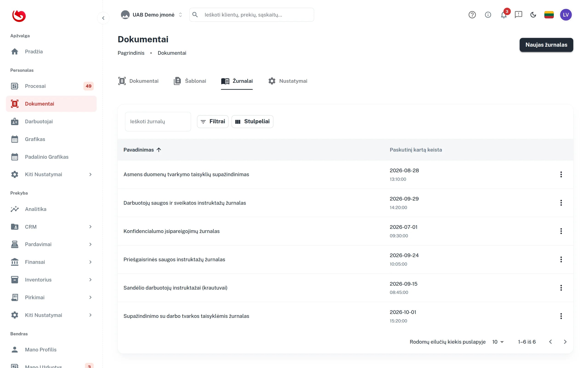Open the Stulpeliai columns button
This screenshot has width=588, height=368.
tap(252, 121)
